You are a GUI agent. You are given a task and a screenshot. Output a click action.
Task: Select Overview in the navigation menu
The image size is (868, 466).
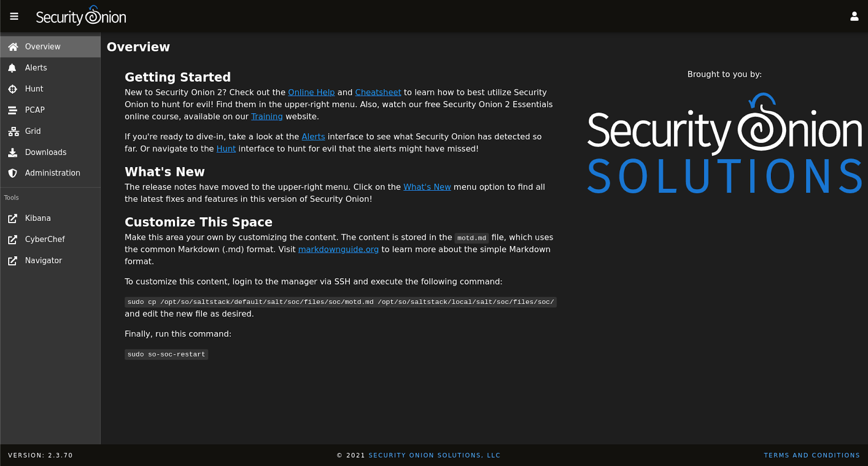pos(42,47)
